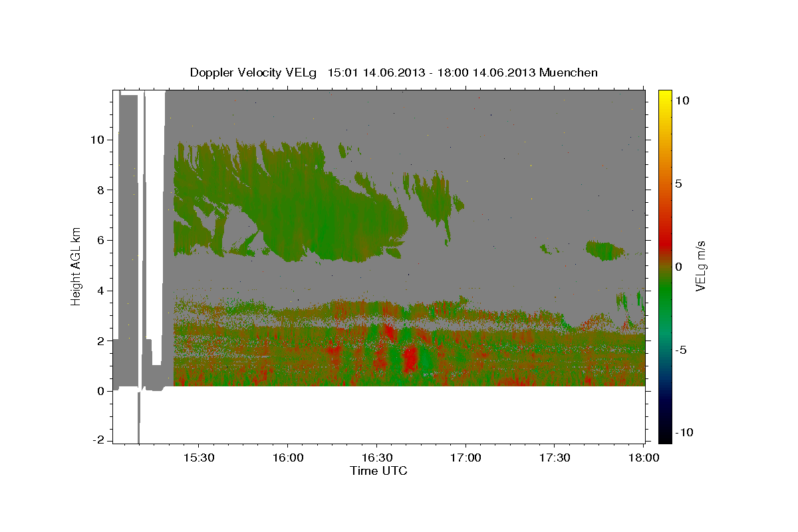Click the height axis value 4
This screenshot has height=532, width=798.
pos(102,291)
